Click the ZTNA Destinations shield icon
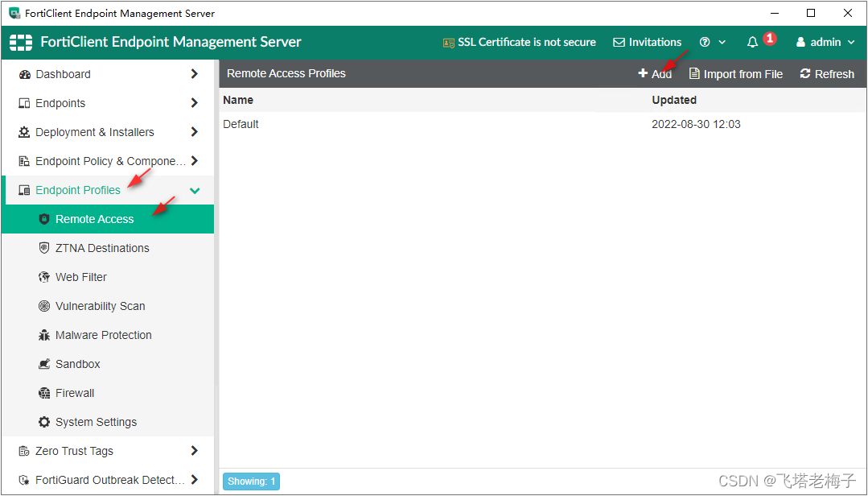 point(44,248)
